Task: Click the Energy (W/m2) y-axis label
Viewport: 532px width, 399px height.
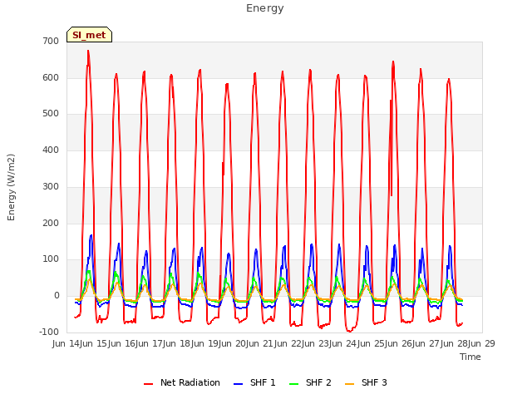Action: click(11, 187)
